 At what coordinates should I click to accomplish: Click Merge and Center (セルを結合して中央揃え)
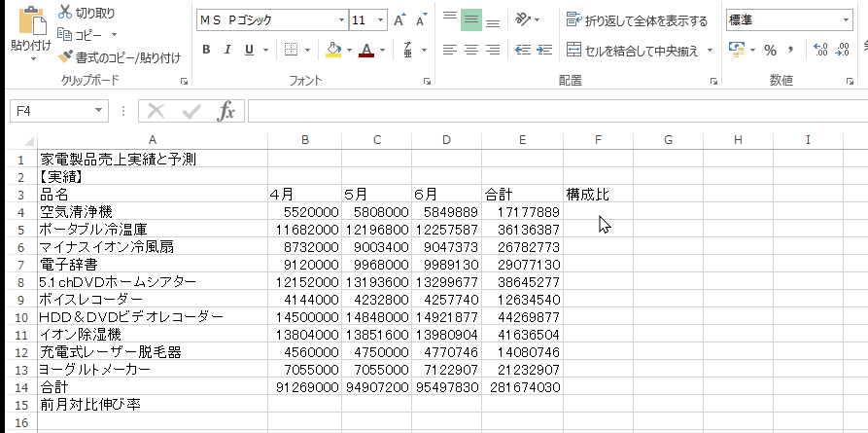(x=642, y=50)
